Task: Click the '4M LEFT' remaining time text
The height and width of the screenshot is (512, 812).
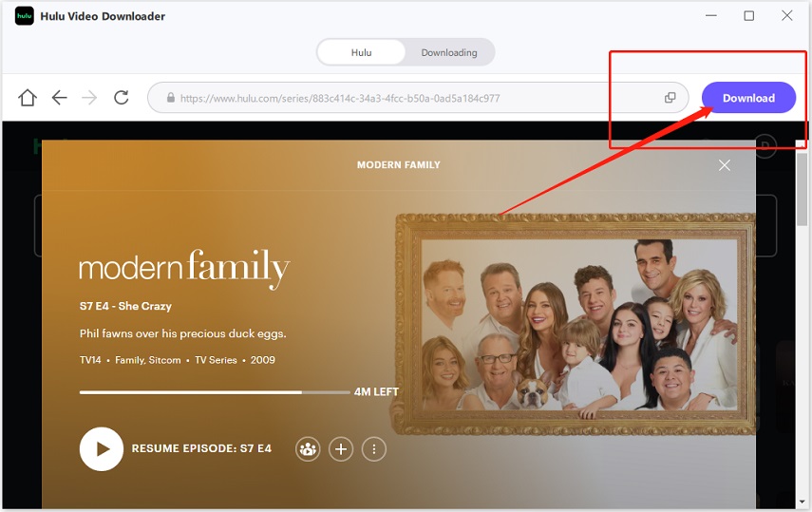Action: pos(376,392)
